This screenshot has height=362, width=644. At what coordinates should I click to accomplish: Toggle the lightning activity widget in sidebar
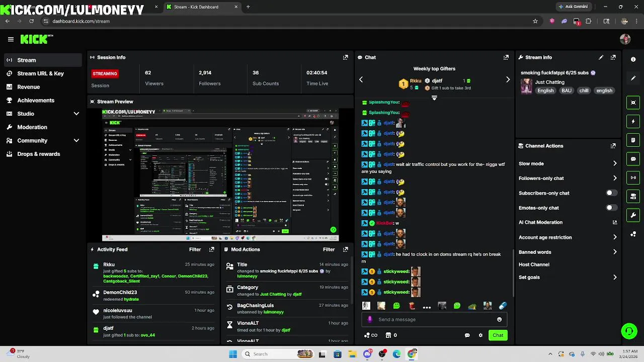(633, 121)
